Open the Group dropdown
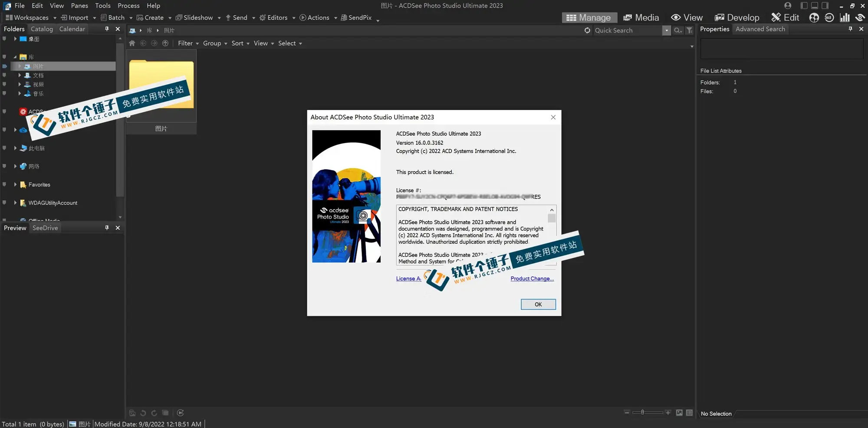868x428 pixels. 215,43
